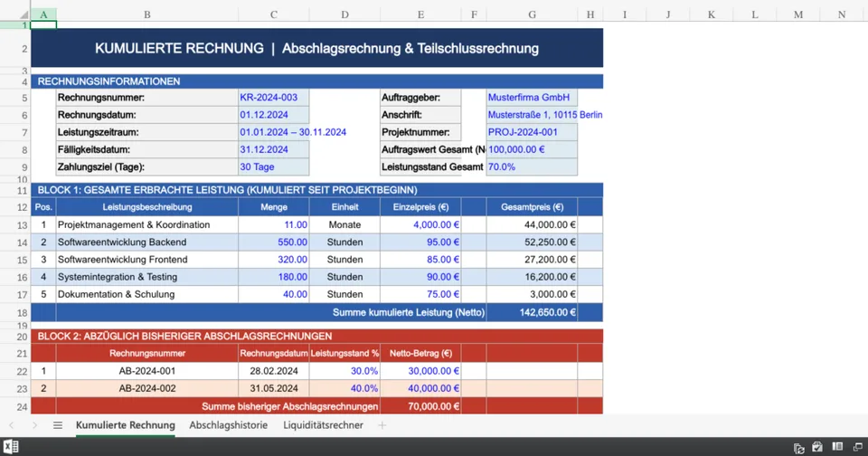This screenshot has width=868, height=456.
Task: Select the Rechnungsdatum value 01.12.2024
Action: pos(273,115)
